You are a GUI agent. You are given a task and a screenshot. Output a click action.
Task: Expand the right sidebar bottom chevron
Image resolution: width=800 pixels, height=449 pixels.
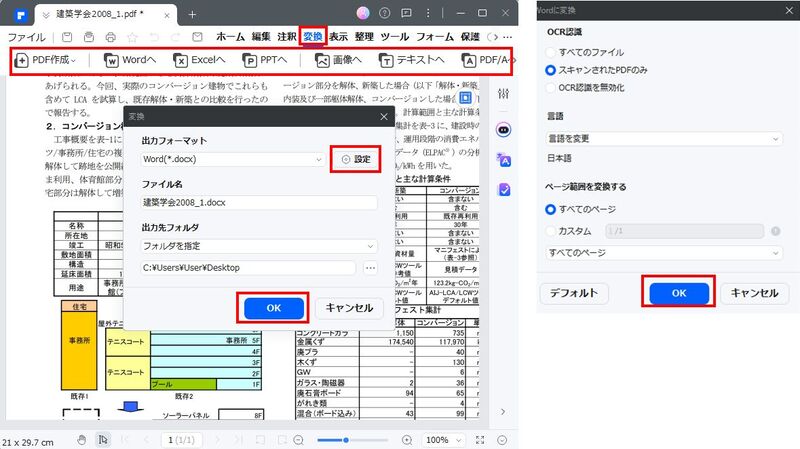tap(503, 412)
